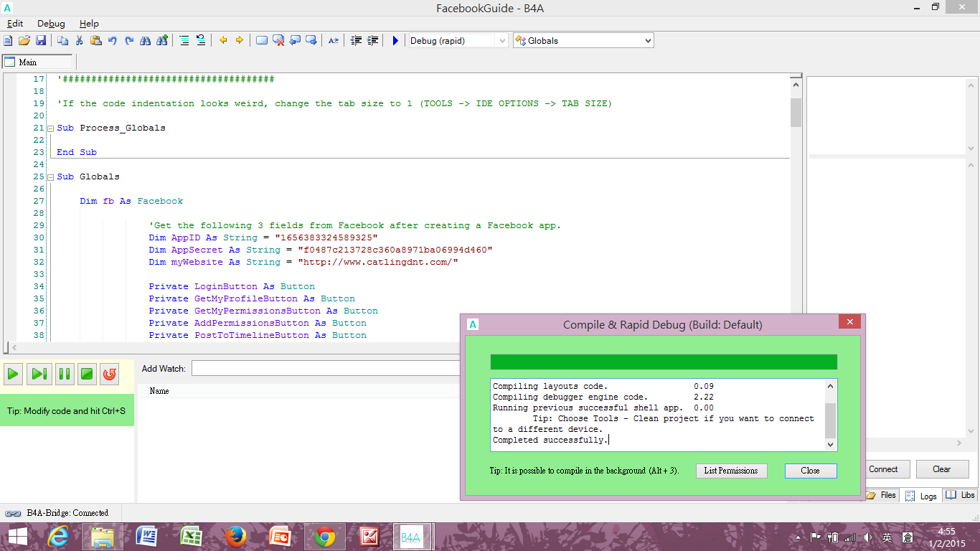Increase indentation of the selected code

[372, 41]
